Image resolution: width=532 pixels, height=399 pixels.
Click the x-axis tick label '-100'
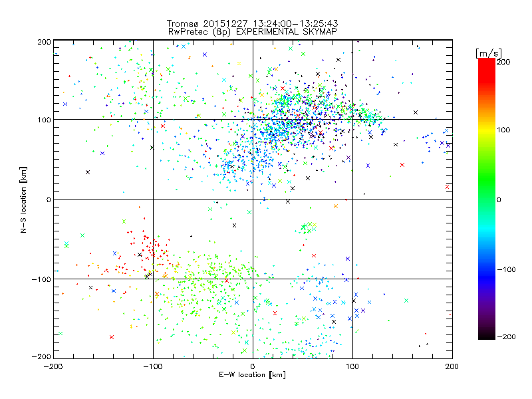[153, 366]
